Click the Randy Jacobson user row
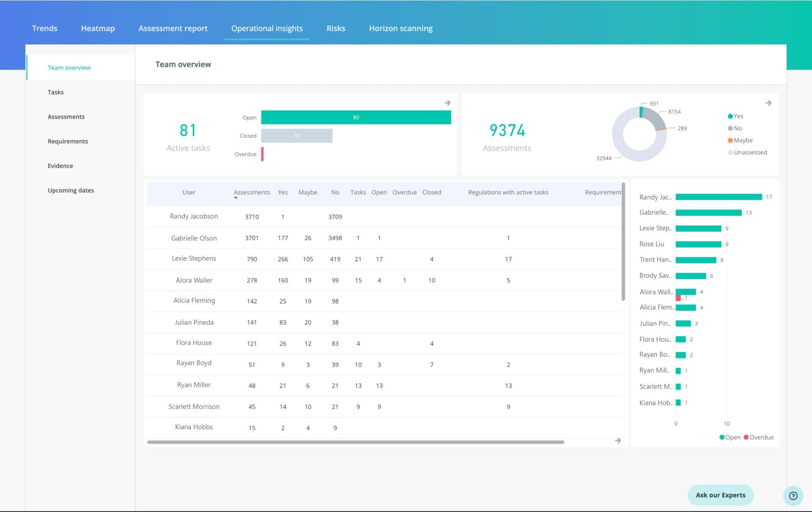The height and width of the screenshot is (512, 812). coord(194,216)
